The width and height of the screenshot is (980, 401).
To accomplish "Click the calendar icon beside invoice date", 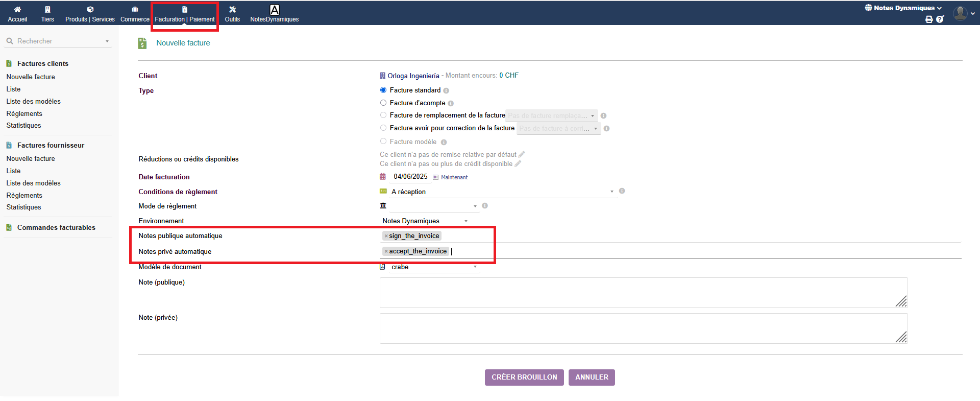I will tap(383, 177).
